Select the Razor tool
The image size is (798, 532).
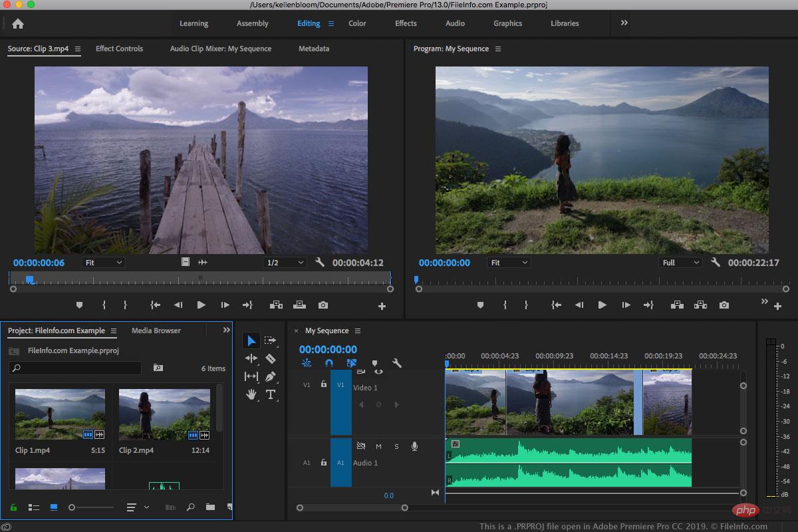coord(270,358)
